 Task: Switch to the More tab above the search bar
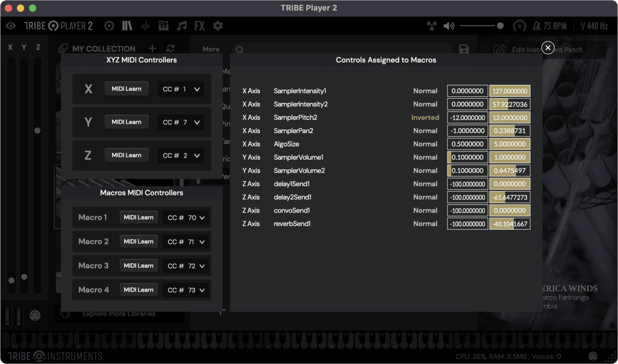pos(211,49)
